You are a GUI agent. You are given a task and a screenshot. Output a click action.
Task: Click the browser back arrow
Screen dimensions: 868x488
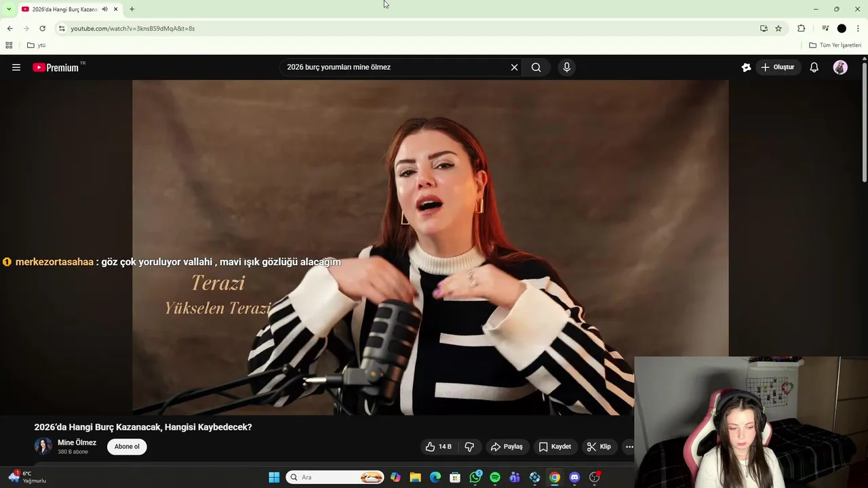click(x=9, y=28)
